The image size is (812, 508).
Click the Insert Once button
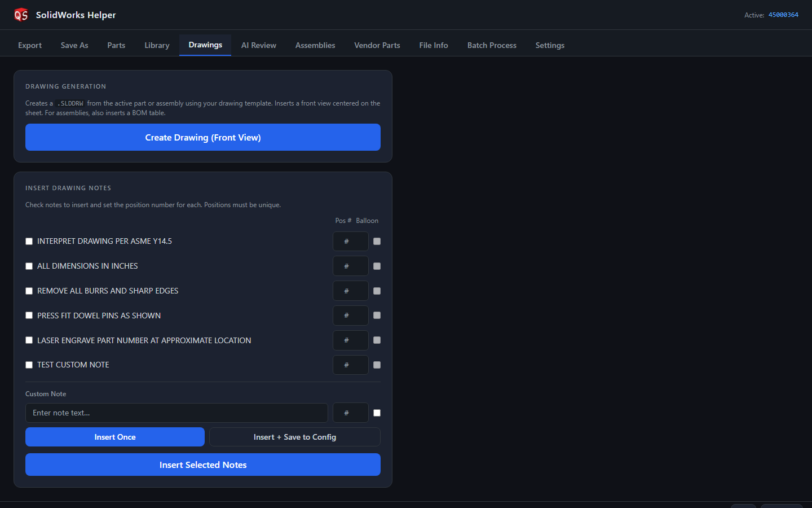(115, 437)
